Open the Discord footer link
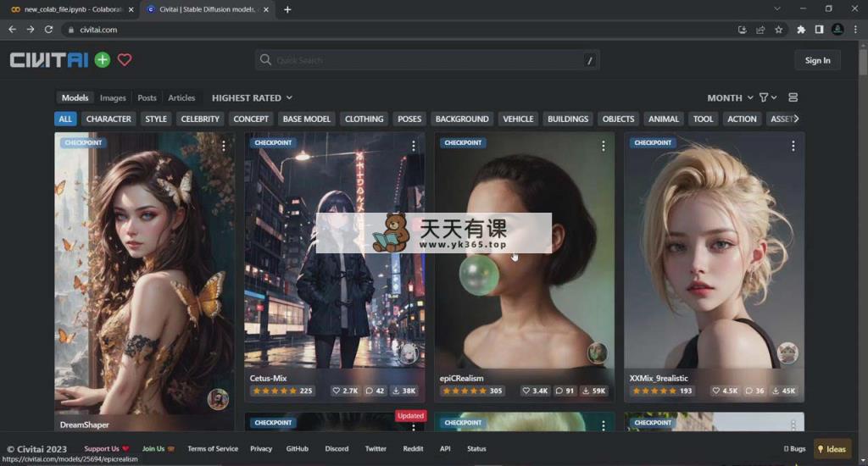The image size is (868, 466). (x=337, y=449)
